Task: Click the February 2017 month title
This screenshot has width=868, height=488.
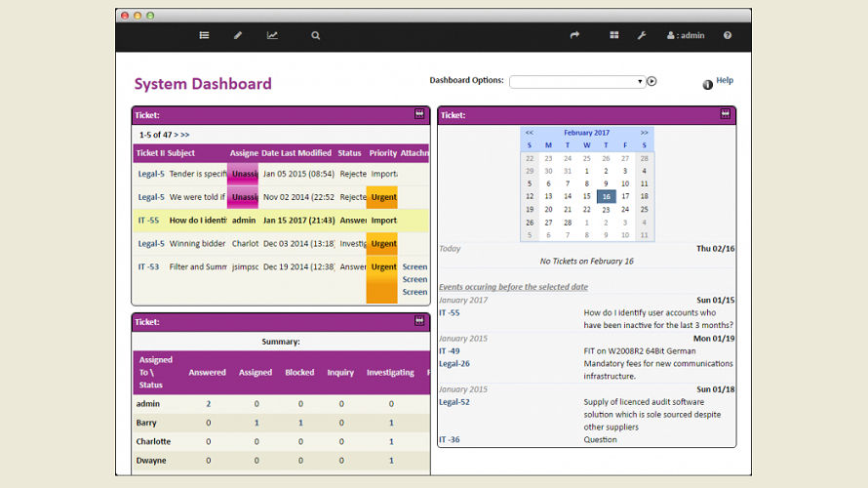Action: point(587,133)
